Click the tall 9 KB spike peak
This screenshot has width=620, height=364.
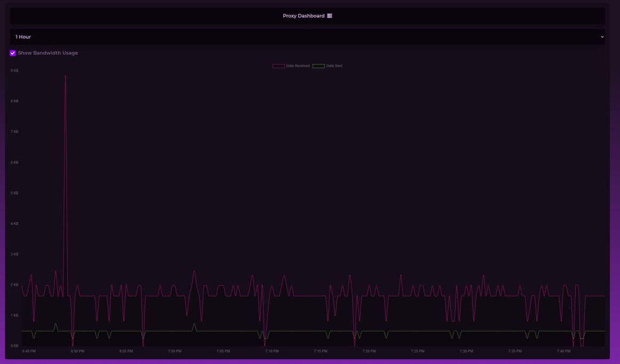(x=65, y=76)
